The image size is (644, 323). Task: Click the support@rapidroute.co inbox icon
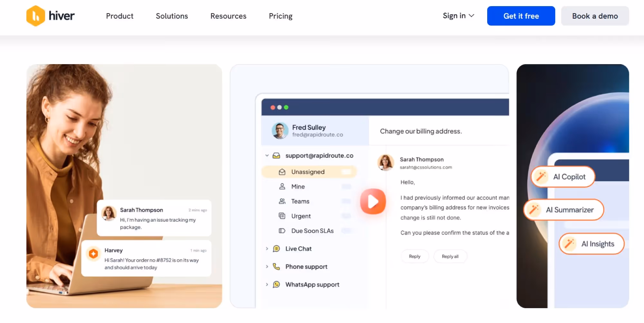click(x=276, y=156)
